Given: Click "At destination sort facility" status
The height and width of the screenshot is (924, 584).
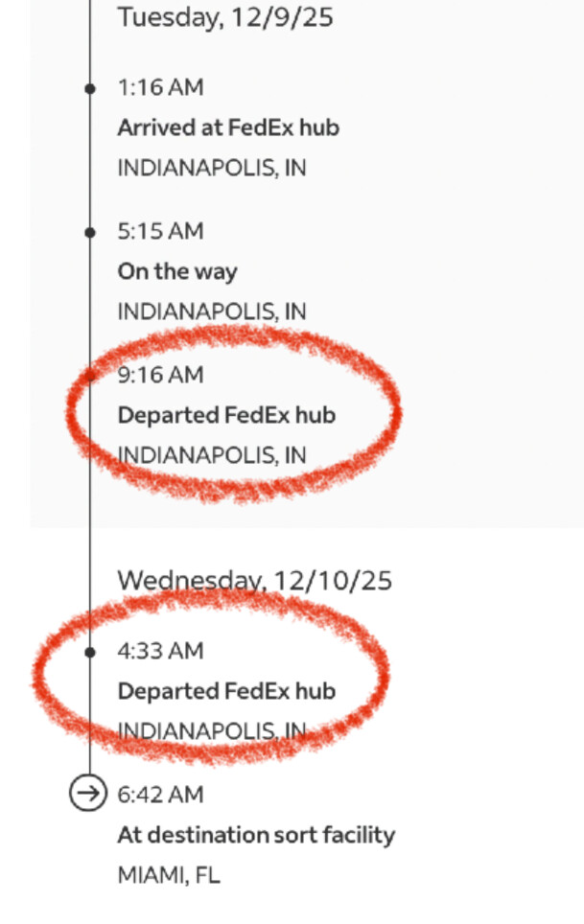Looking at the screenshot, I should point(256,835).
